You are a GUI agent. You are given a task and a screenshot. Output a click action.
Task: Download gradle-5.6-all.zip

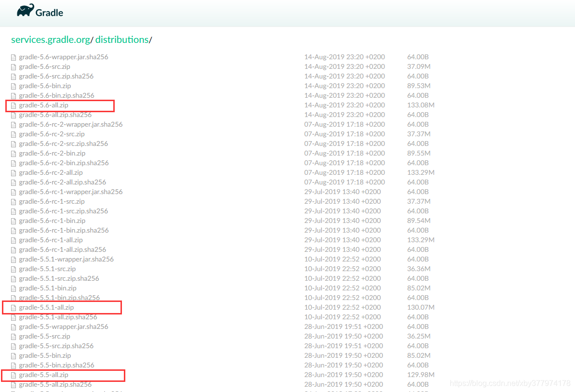44,105
